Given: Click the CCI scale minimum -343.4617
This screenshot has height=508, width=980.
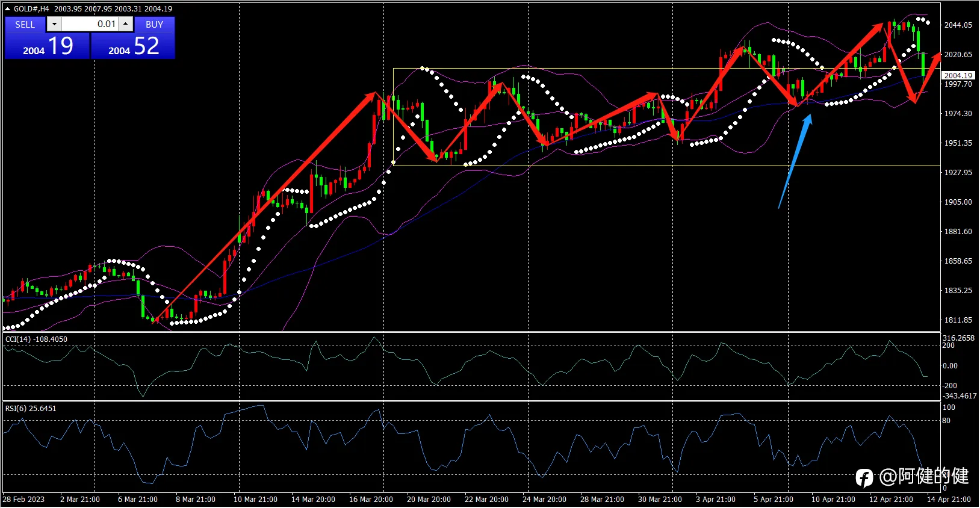Looking at the screenshot, I should [x=960, y=396].
